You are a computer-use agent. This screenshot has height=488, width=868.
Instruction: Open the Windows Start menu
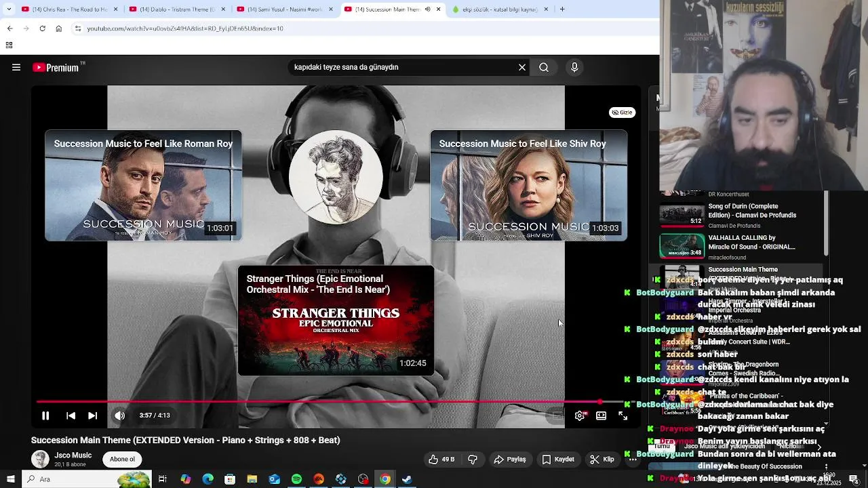point(10,479)
